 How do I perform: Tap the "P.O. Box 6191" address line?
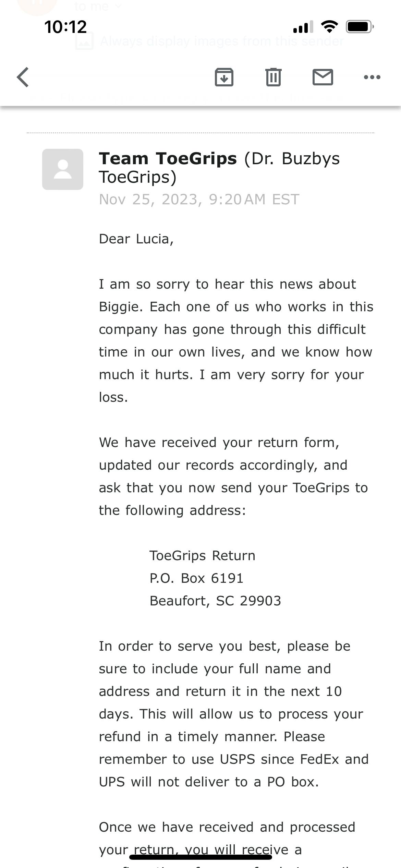tap(196, 578)
